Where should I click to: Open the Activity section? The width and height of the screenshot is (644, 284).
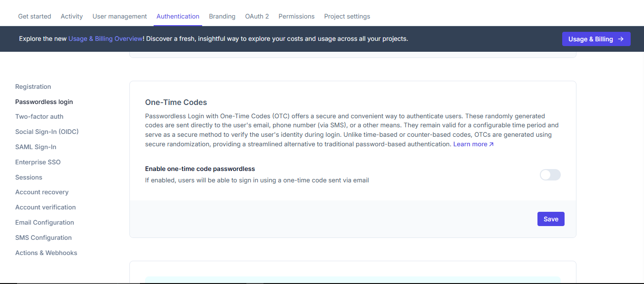coord(71,16)
